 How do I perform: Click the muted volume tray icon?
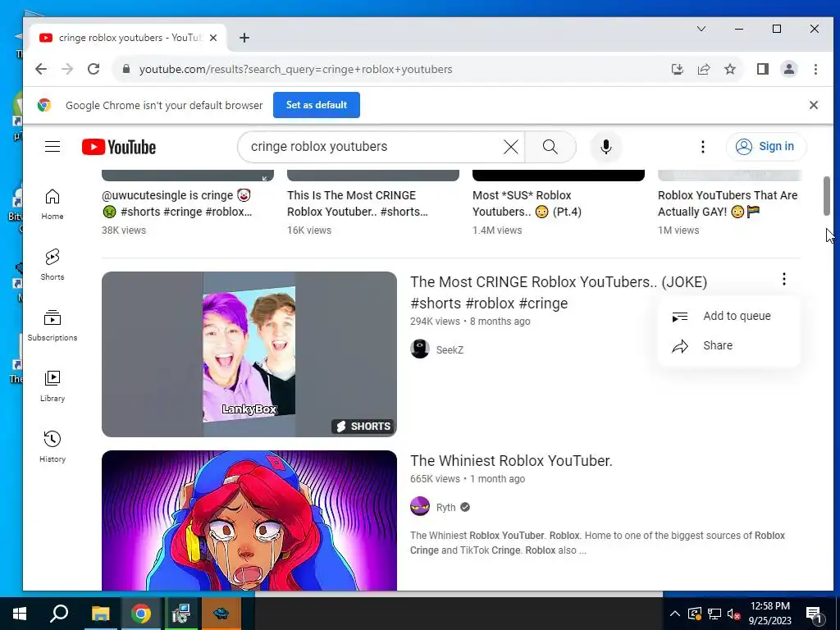point(734,614)
